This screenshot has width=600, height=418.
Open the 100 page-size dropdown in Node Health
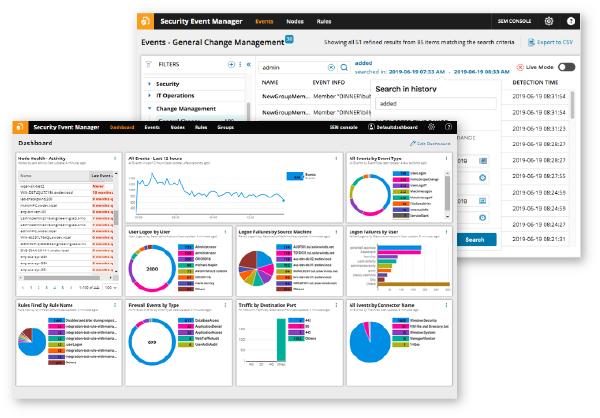coord(111,287)
